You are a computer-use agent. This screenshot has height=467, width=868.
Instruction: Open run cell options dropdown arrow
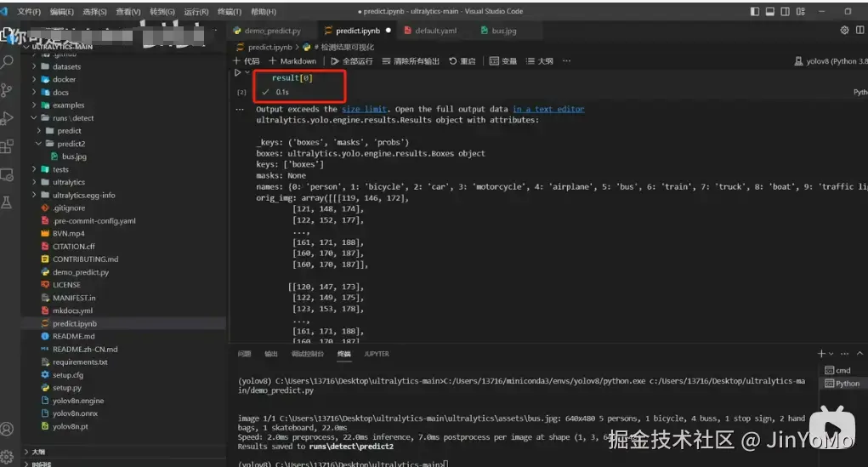click(x=247, y=72)
